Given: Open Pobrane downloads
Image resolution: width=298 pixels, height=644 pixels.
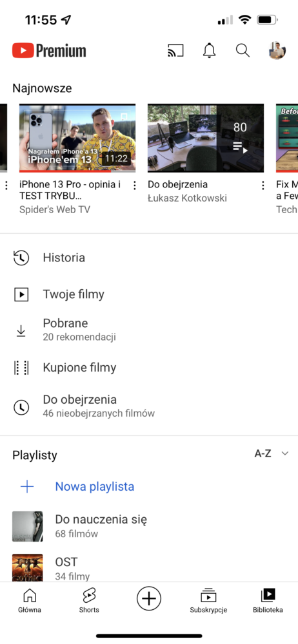Looking at the screenshot, I should click(149, 330).
